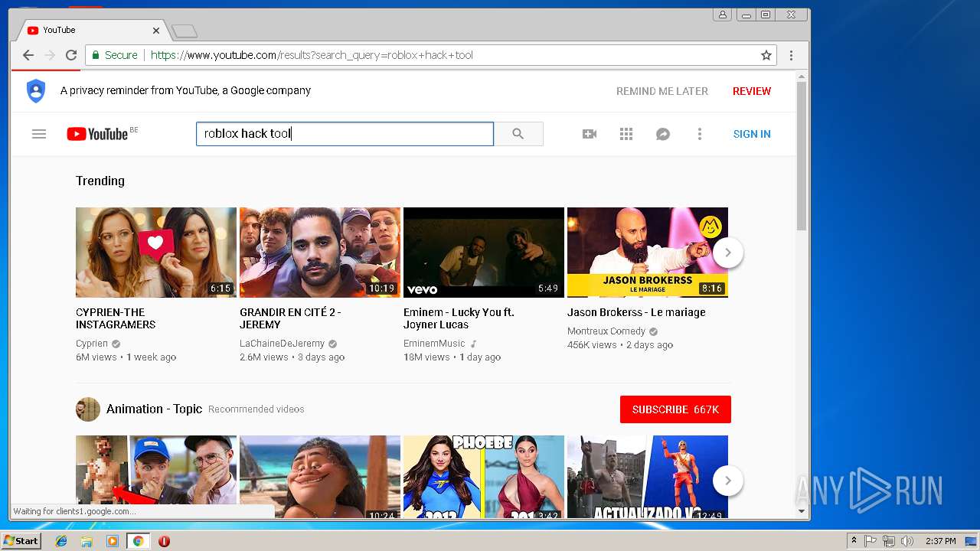Click the scrollbar up arrow
980x551 pixels.
coord(802,77)
